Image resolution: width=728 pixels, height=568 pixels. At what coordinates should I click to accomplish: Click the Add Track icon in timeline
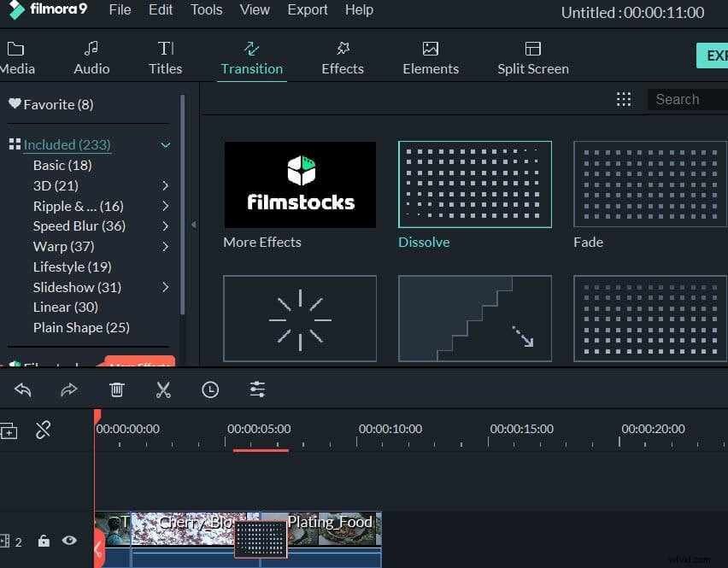[x=9, y=430]
